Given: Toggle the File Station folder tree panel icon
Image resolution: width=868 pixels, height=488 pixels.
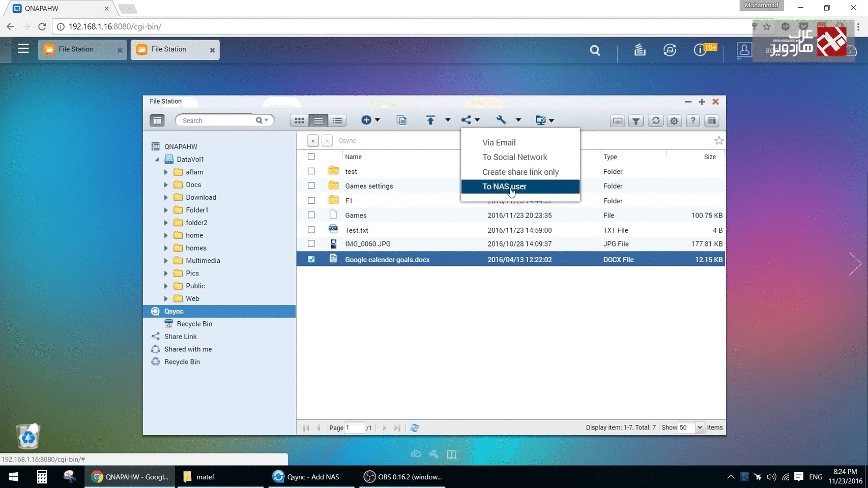Looking at the screenshot, I should point(157,120).
